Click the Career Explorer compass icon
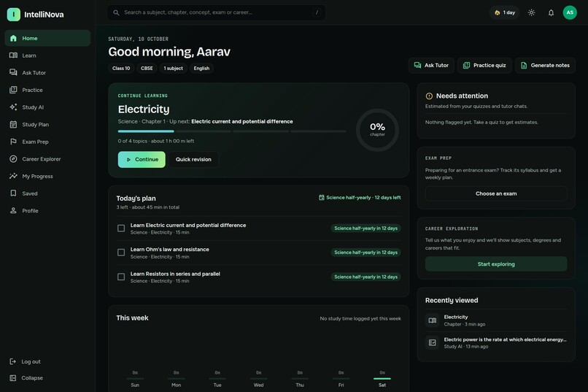The image size is (588, 392). (x=14, y=159)
